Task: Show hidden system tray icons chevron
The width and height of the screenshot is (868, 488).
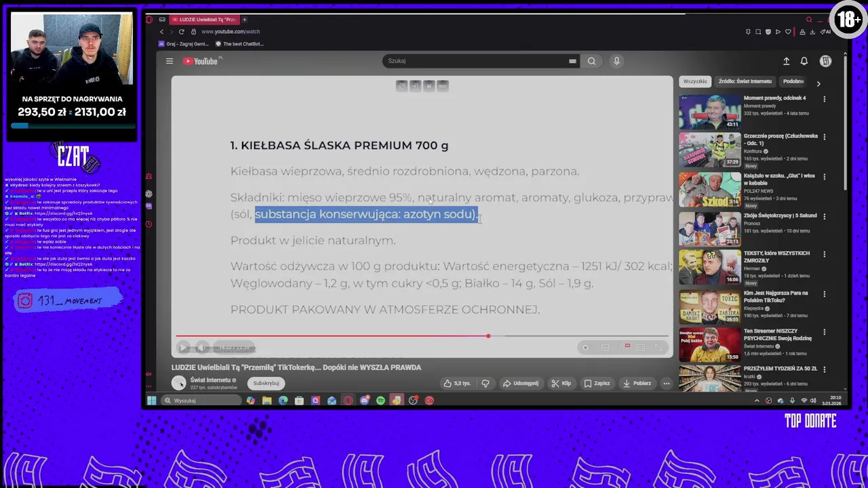Action: click(757, 401)
